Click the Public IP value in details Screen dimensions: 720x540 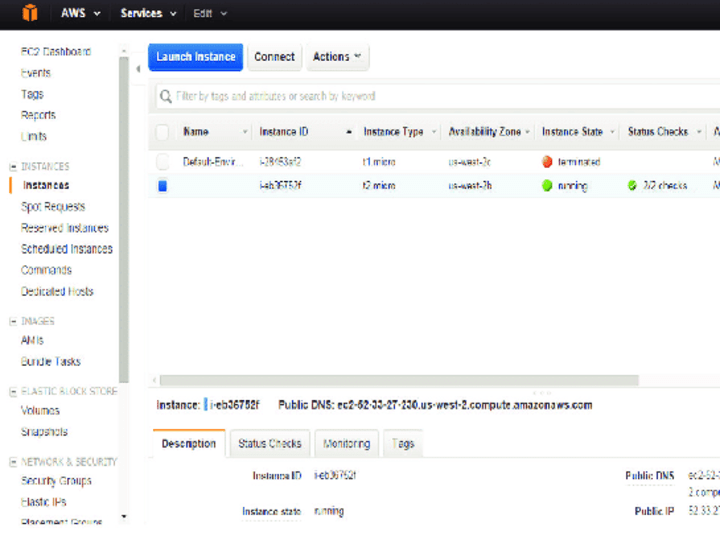pos(703,511)
